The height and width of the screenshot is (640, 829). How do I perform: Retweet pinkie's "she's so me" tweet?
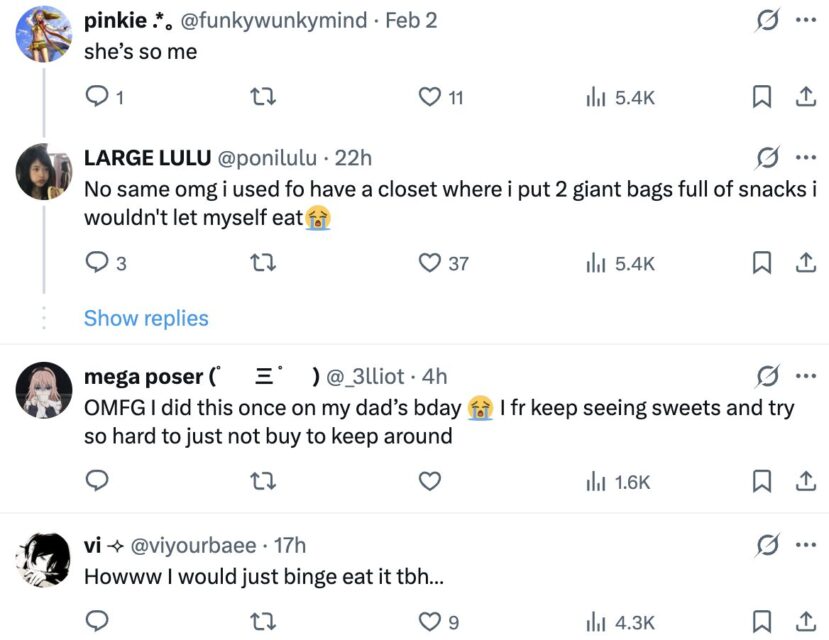264,97
